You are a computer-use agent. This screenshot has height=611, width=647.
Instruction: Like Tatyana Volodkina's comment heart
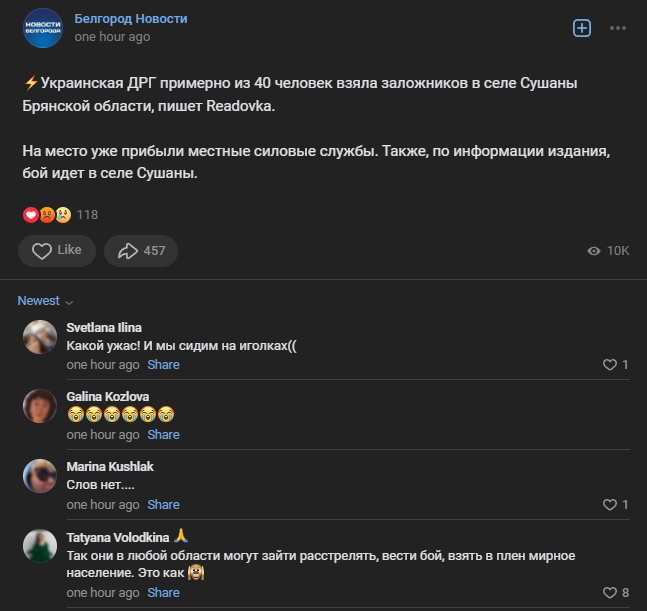609,593
